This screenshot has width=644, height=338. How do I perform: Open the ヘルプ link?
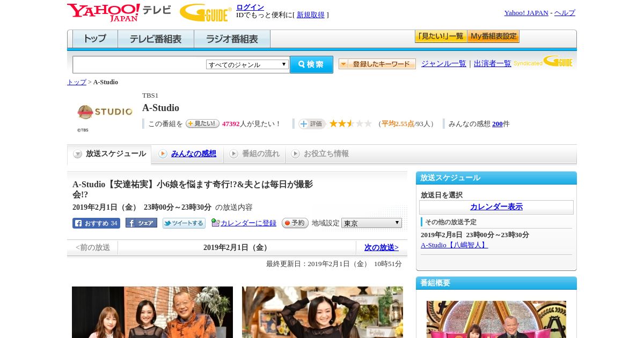[x=565, y=13]
